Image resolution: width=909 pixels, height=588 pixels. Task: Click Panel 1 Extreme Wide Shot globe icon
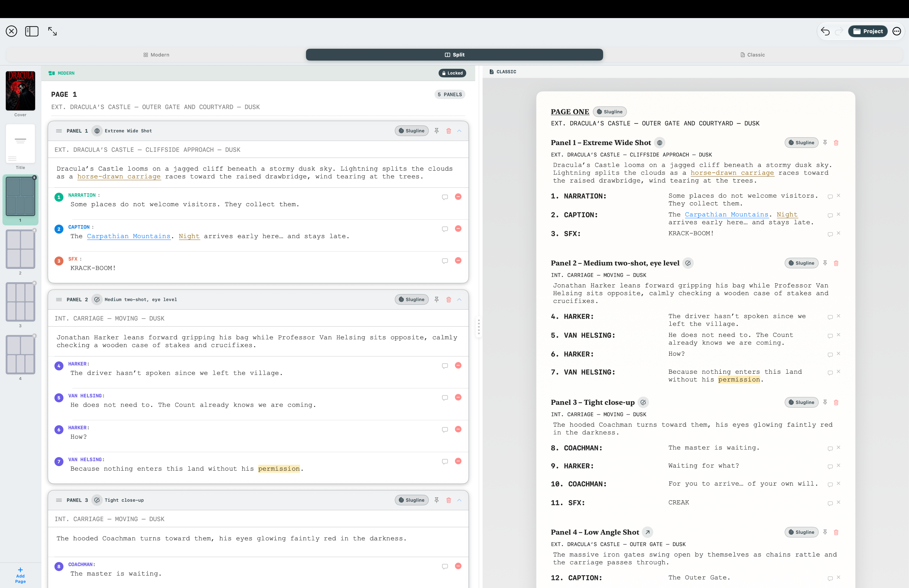[97, 131]
